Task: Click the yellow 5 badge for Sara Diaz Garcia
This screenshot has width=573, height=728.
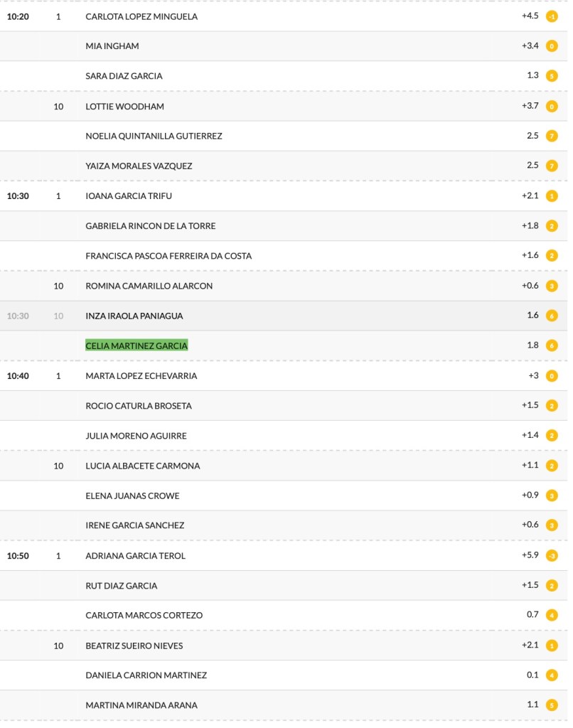Action: coord(552,76)
